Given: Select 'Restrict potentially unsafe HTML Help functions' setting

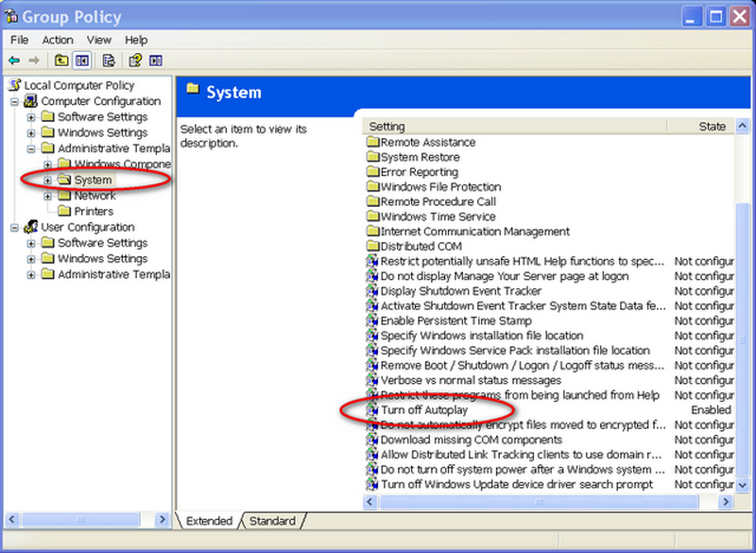Looking at the screenshot, I should [523, 261].
